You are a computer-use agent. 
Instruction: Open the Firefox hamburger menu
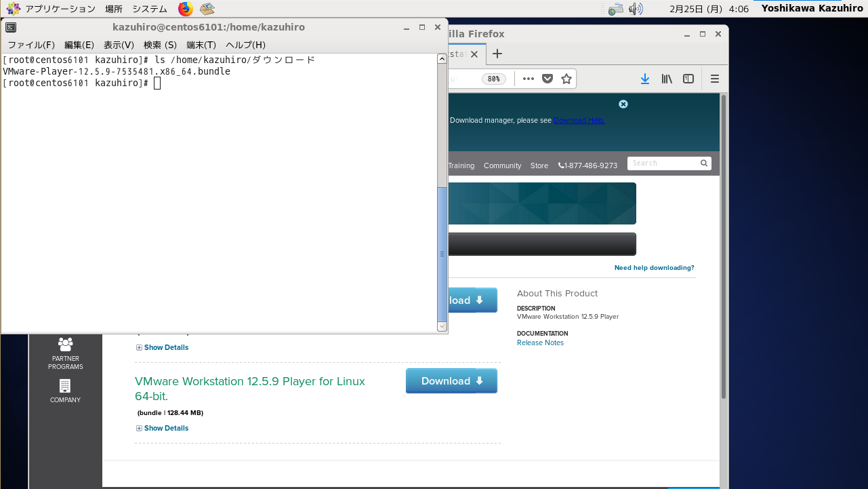pos(714,79)
